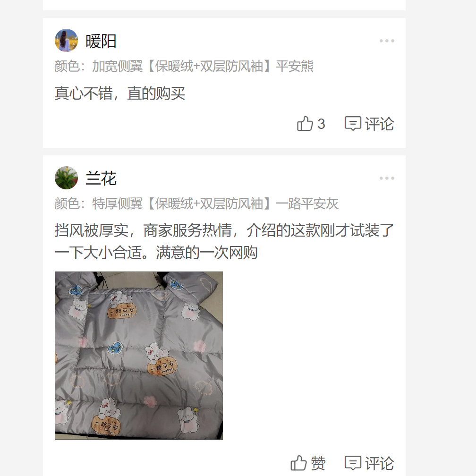Click thumbs-up 赞 icon on 兰花's review
This screenshot has width=476, height=476.
[x=299, y=463]
